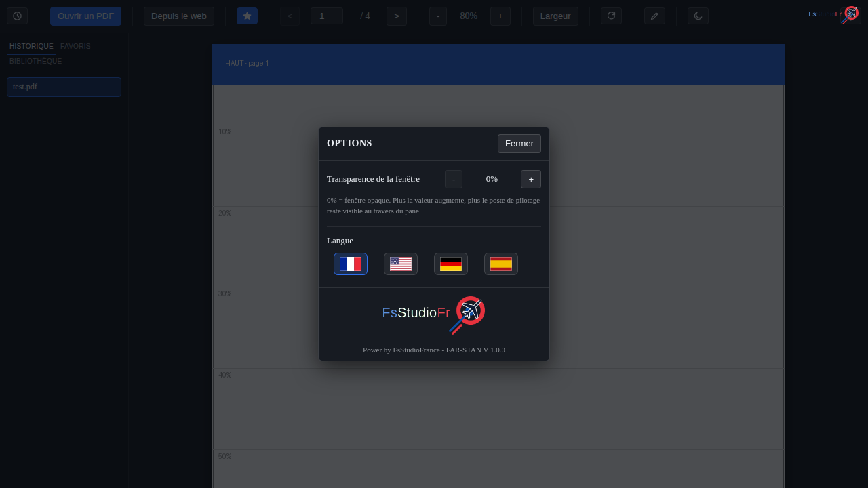Viewport: 868px width, 488px height.
Task: Click the FsStudioFr logo in top-right corner
Action: (834, 14)
